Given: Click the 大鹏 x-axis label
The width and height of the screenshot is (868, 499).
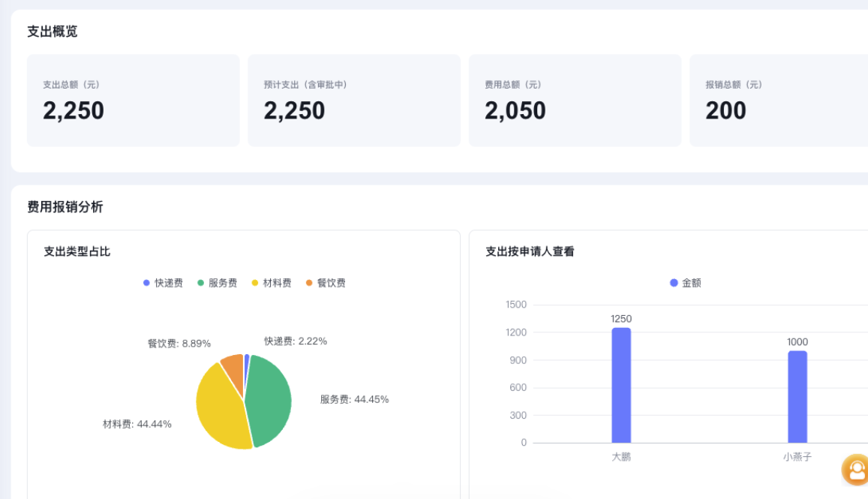Looking at the screenshot, I should tap(621, 457).
